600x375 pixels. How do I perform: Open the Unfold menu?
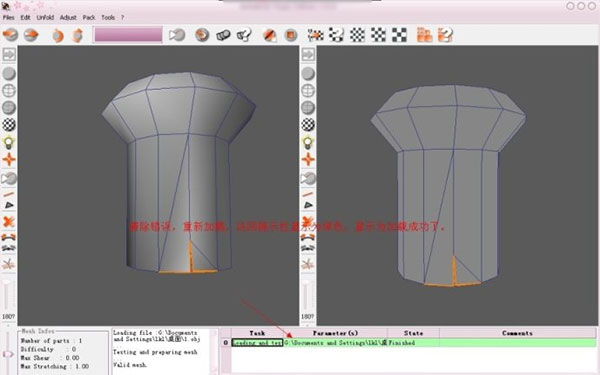coord(45,18)
